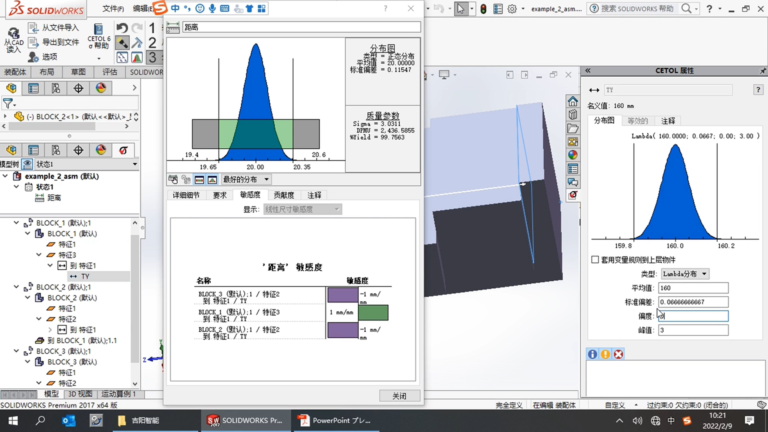This screenshot has height=432, width=768.
Task: Switch to the 详细细节 tab
Action: (186, 195)
